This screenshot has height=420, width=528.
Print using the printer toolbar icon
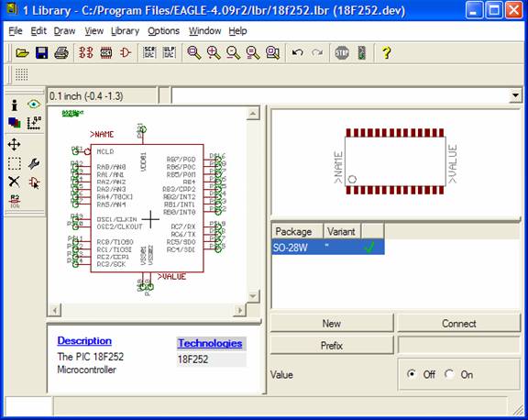coord(61,53)
